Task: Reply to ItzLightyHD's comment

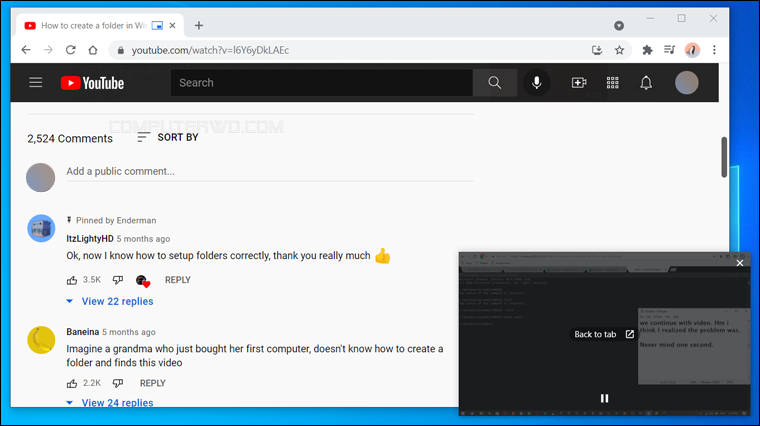Action: tap(178, 280)
